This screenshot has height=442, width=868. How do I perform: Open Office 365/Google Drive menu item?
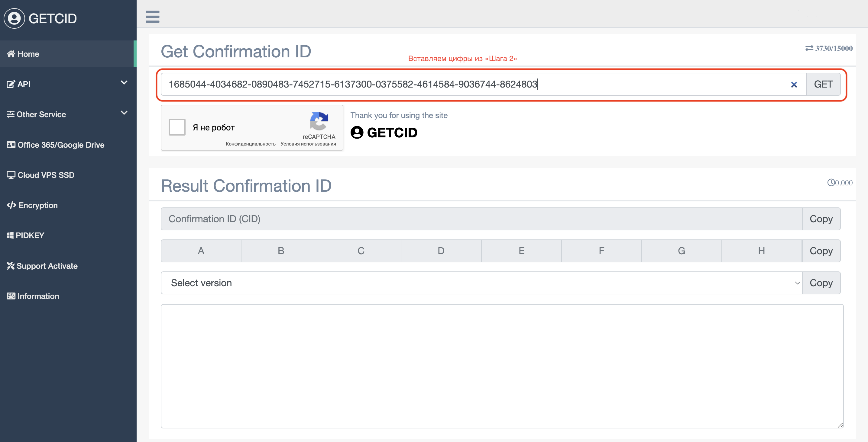coord(68,145)
